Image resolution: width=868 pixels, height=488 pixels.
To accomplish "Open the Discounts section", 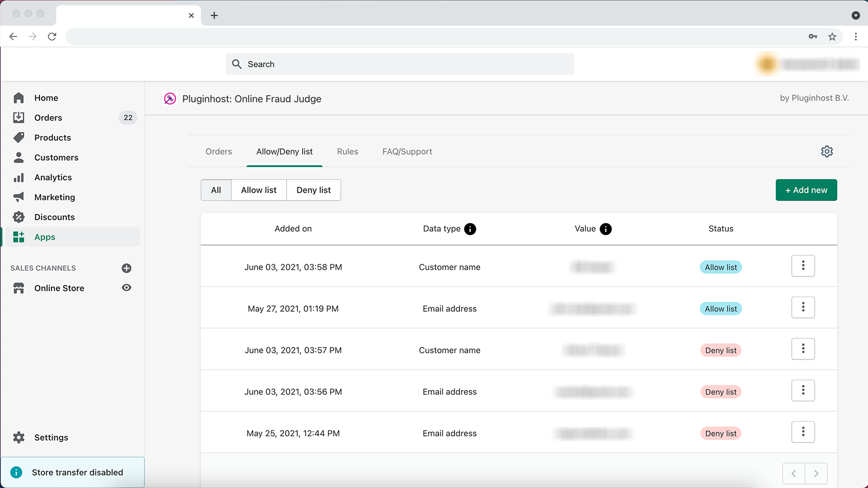I will click(54, 217).
